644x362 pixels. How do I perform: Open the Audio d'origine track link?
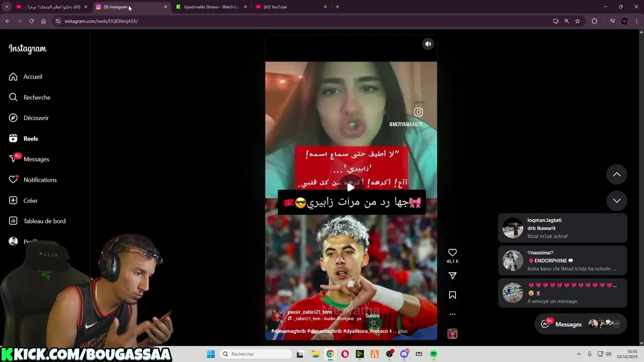325,319
